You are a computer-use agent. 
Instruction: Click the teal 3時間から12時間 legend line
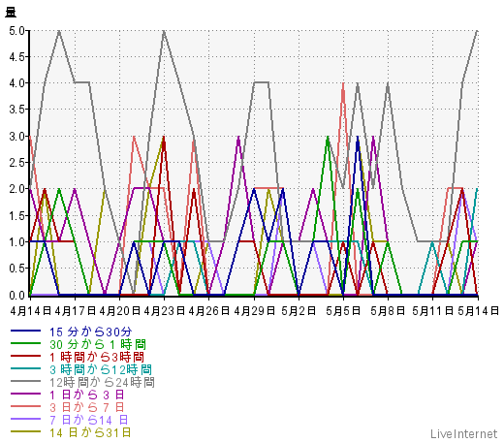(x=25, y=368)
